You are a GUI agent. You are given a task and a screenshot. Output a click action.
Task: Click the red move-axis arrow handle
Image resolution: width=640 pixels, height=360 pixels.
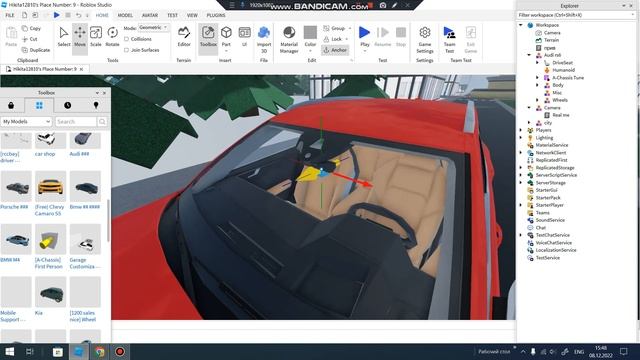(365, 184)
